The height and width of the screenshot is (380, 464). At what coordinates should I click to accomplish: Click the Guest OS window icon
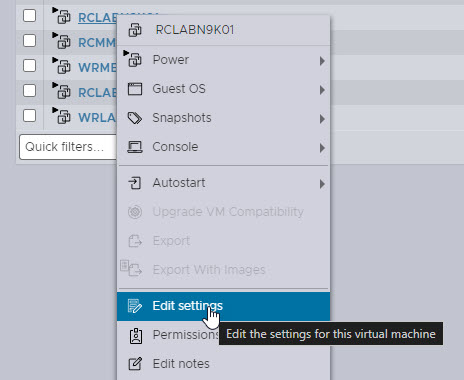(135, 89)
